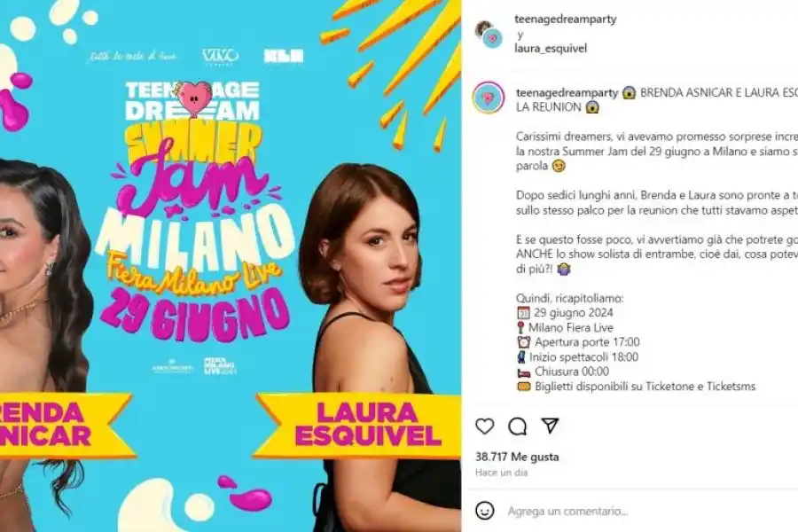Viewport: 798px width, 532px height.
Task: Open comments via speech bubble icon
Action: point(517,426)
